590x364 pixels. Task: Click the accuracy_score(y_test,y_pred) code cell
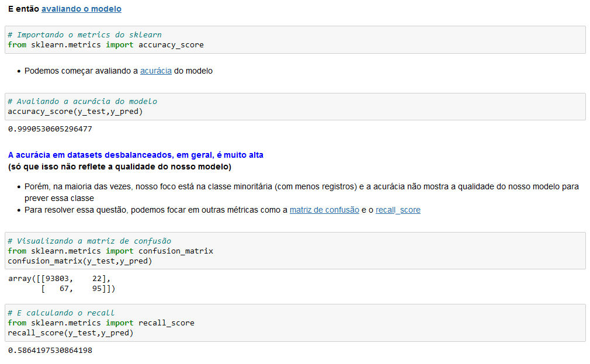295,106
